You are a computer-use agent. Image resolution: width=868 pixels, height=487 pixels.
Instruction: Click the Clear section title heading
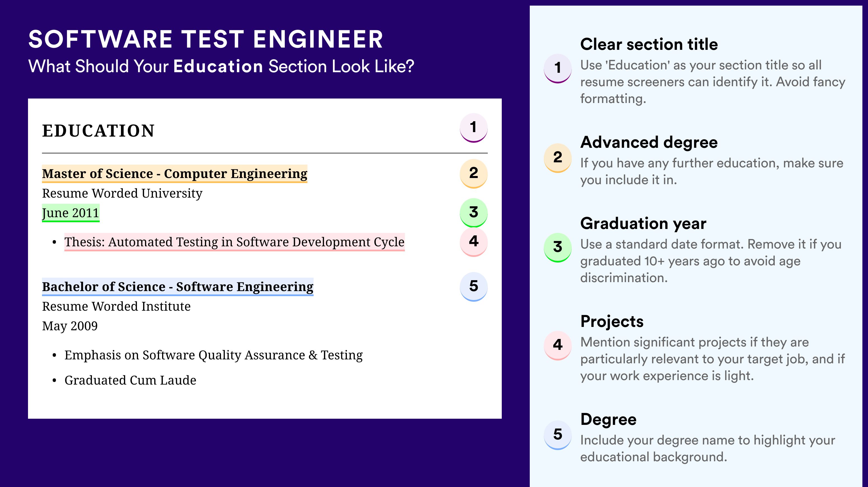[649, 44]
